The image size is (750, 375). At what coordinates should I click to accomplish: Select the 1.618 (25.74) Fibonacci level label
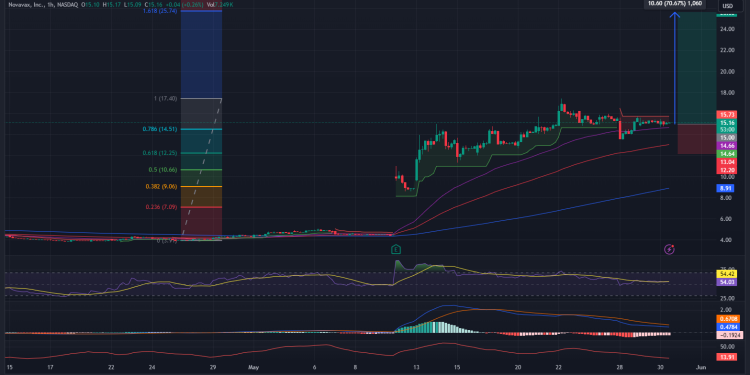pyautogui.click(x=160, y=11)
